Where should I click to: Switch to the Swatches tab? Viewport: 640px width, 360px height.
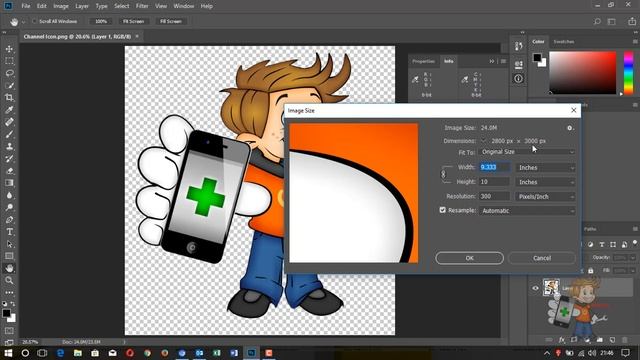[x=564, y=42]
